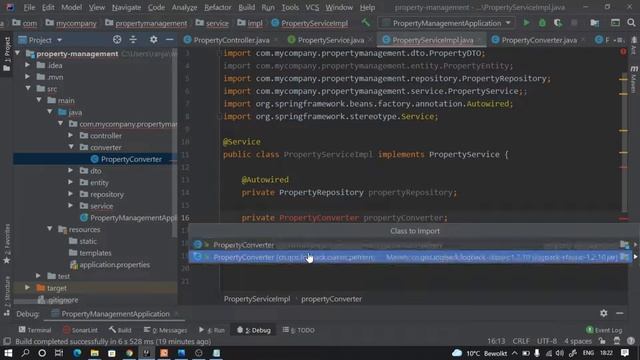Click the red error indicator in editor
Image resolution: width=640 pixels, height=360 pixels.
[623, 52]
